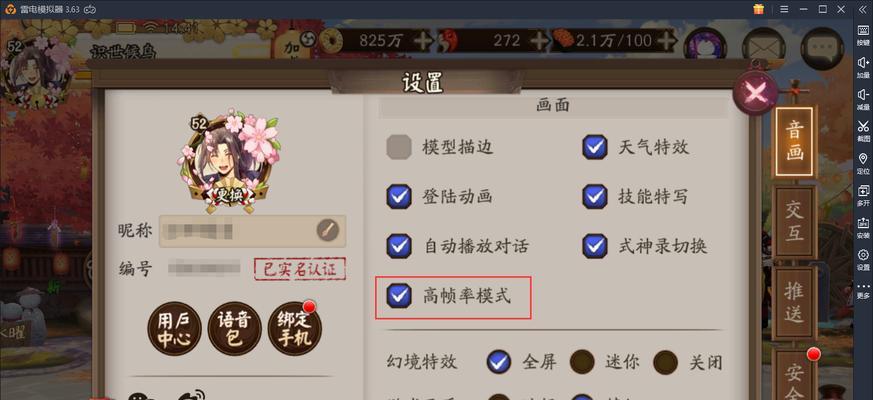
Task: Uncheck the 高帧率模式 checkbox
Action: click(399, 296)
